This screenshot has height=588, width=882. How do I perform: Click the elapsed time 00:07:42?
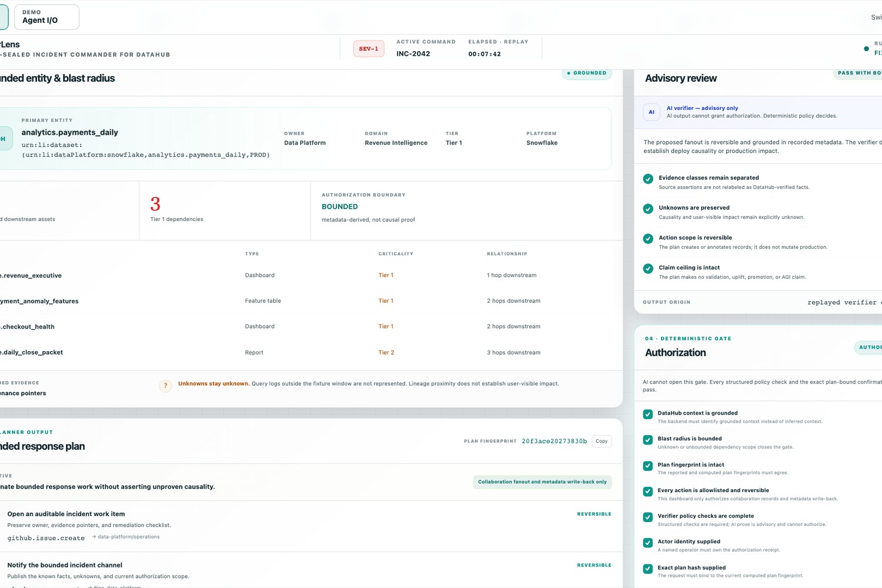pyautogui.click(x=485, y=54)
